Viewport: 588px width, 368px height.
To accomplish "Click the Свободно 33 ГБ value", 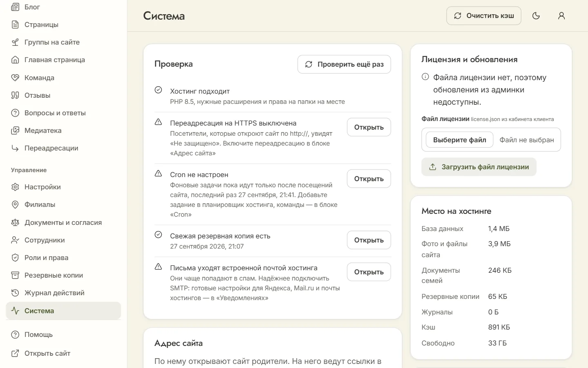I will [x=497, y=343].
